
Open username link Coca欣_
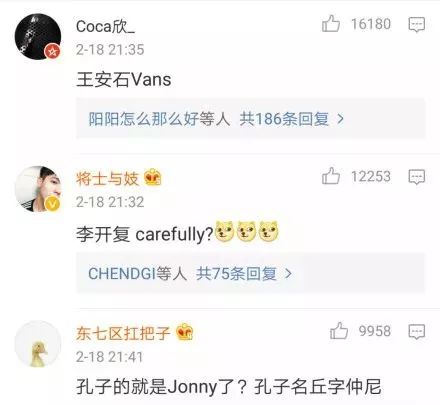(105, 26)
